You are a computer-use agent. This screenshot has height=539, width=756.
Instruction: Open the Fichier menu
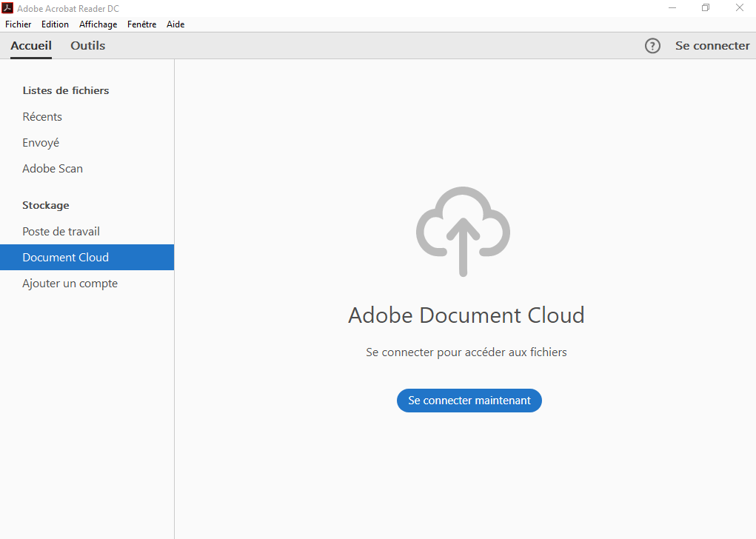(19, 24)
